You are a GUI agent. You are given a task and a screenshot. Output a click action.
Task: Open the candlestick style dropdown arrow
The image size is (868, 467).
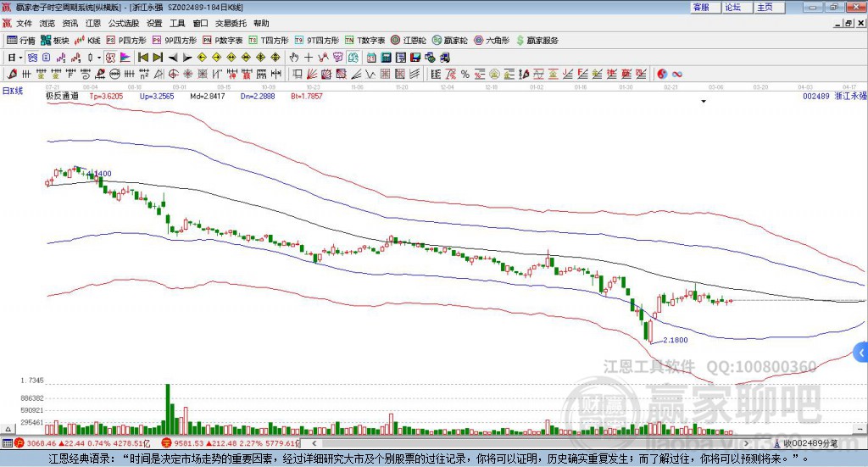[99, 58]
